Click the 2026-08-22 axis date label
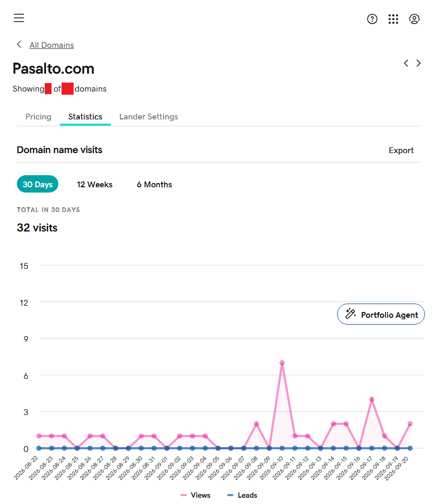Screen dimensions: 447x504 click(x=26, y=468)
